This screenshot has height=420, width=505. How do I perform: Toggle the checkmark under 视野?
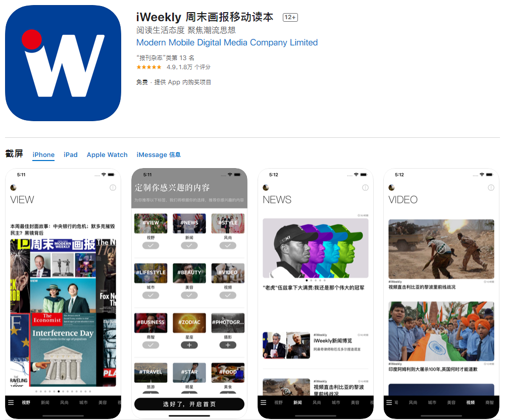tap(150, 245)
